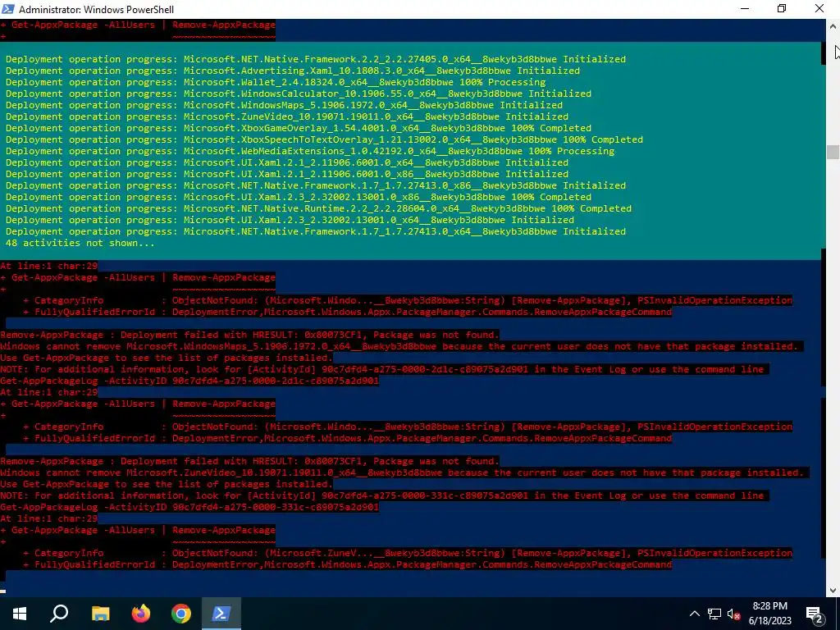Click the NET.Native.Framework.1.7 x64 progress line

316,231
